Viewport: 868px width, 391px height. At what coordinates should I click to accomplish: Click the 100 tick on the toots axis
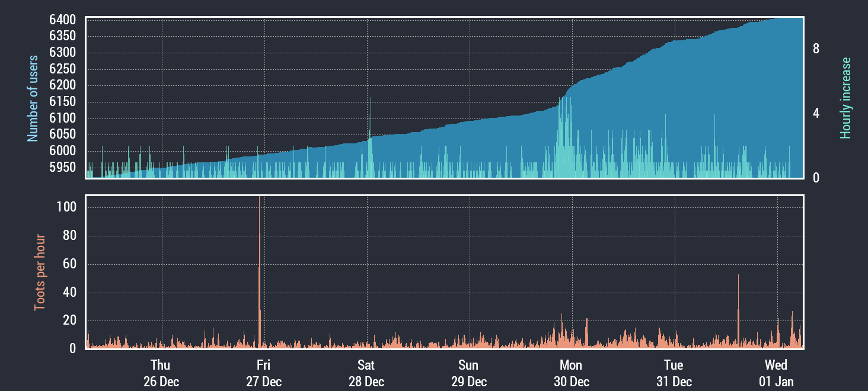[66, 207]
